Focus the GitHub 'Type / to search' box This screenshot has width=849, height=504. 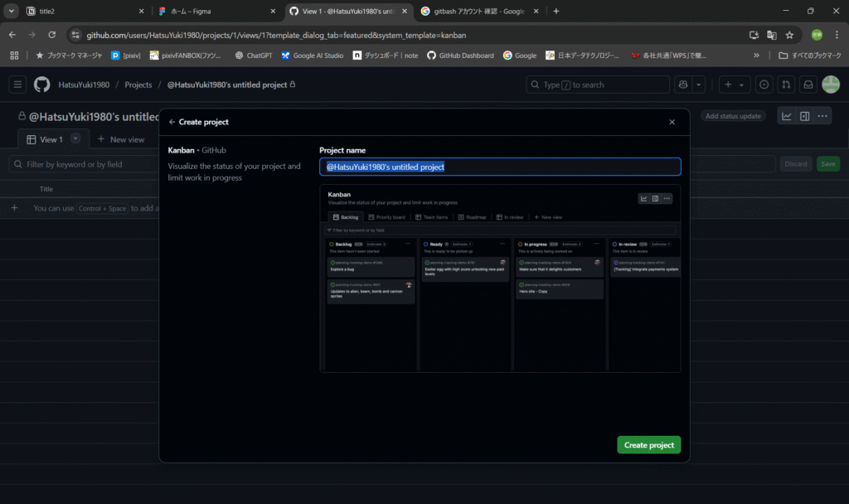(597, 85)
